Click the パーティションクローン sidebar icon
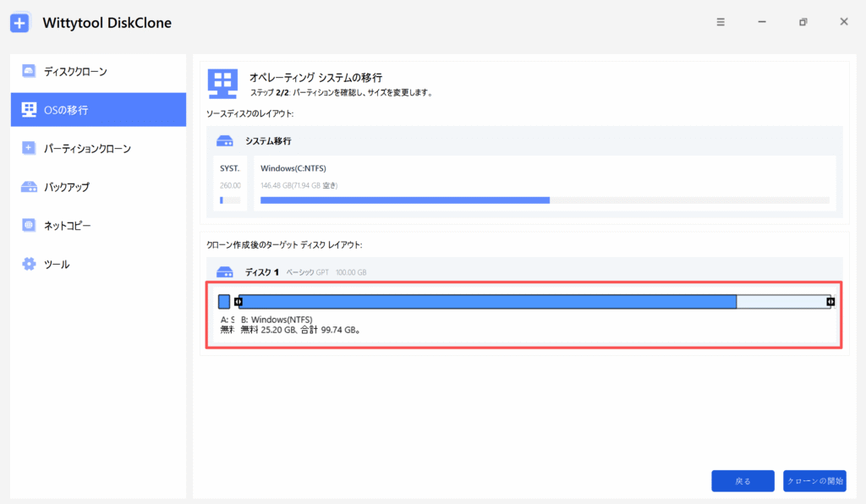This screenshot has height=504, width=866. click(x=29, y=148)
